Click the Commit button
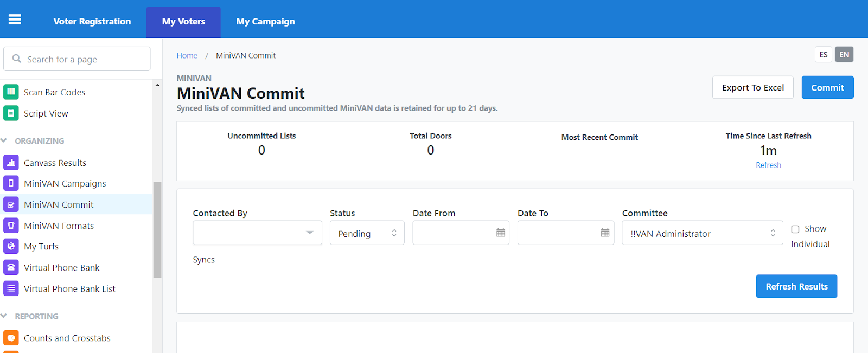 tap(827, 87)
